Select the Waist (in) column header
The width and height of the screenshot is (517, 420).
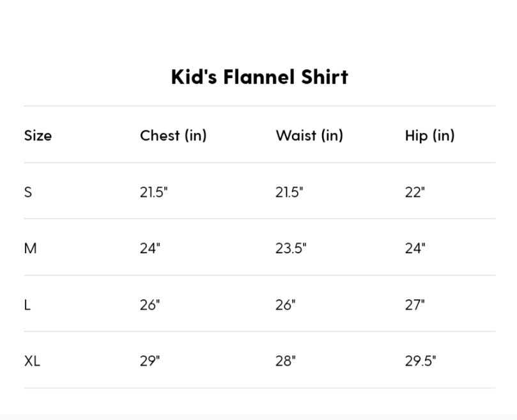tap(309, 136)
